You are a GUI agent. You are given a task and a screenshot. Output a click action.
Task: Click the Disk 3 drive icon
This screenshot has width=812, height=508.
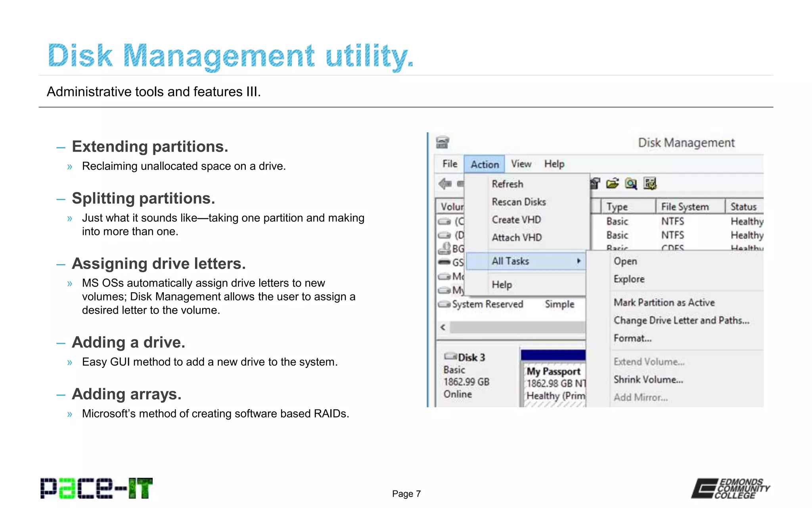tap(451, 356)
